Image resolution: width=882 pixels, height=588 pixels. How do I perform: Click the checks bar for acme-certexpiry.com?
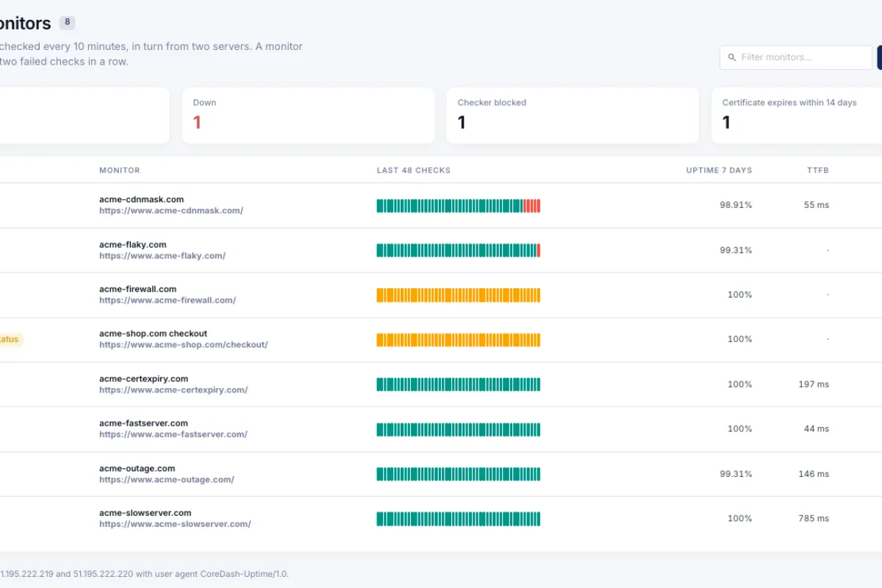459,384
